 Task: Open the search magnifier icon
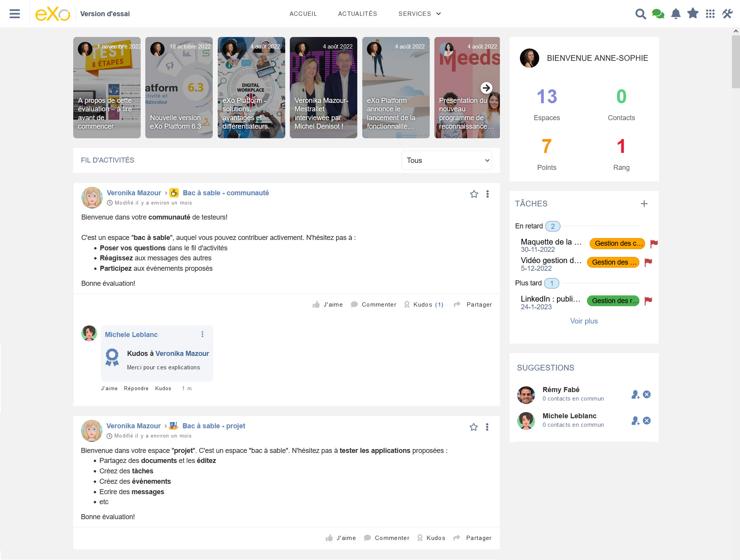[641, 14]
